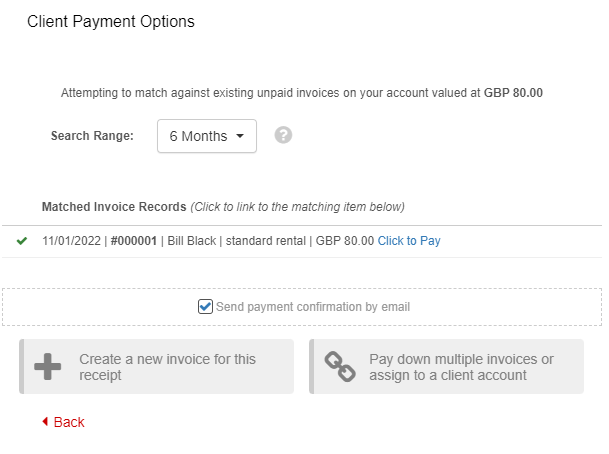Screen dimensions: 609x454
Task: Click the Matched Invoice Records header
Action: click(x=114, y=207)
